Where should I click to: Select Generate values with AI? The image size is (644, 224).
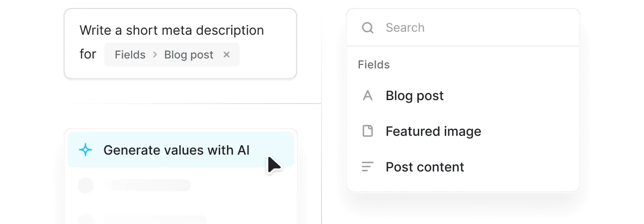[x=181, y=150]
